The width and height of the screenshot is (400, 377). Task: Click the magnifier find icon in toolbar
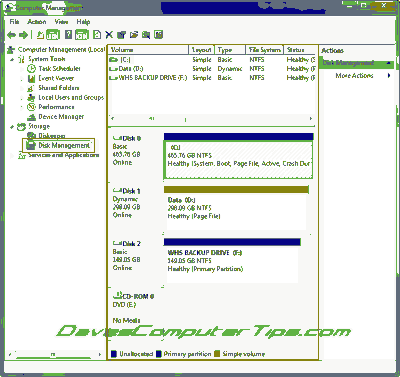(x=146, y=35)
